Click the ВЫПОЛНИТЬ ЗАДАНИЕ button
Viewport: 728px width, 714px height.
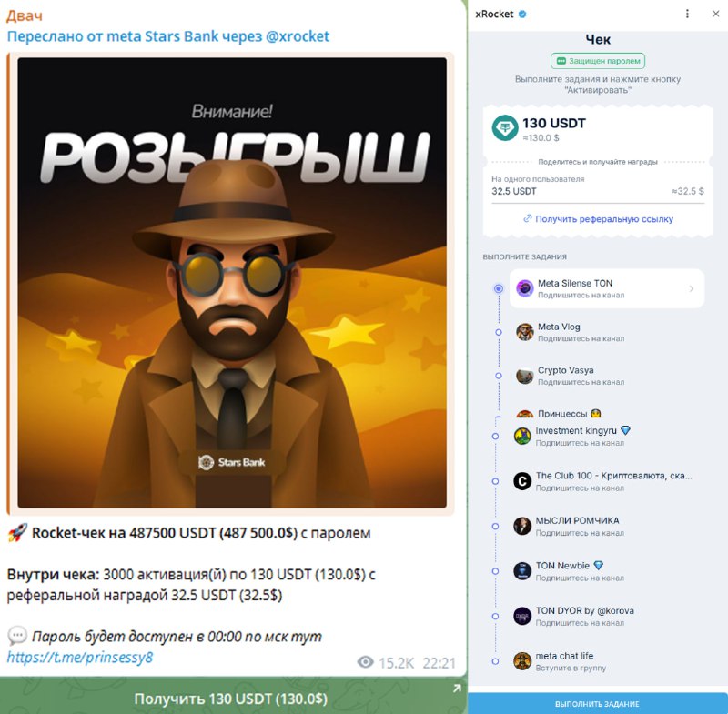(x=598, y=703)
